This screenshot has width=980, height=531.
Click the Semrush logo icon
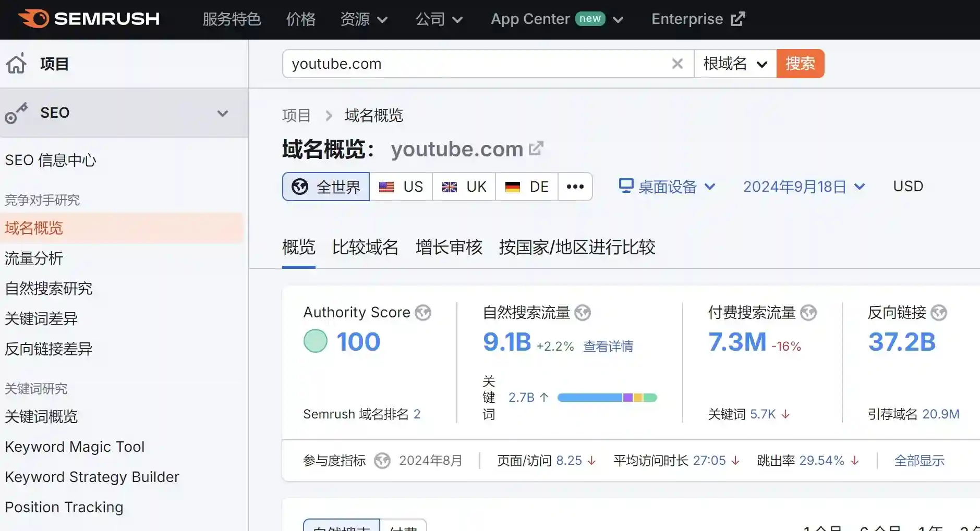pyautogui.click(x=34, y=19)
